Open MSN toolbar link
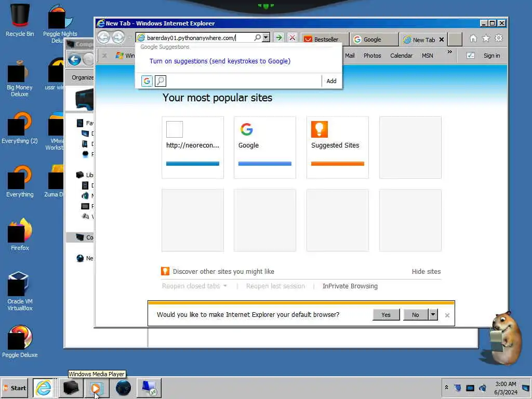The height and width of the screenshot is (399, 532). tap(427, 56)
